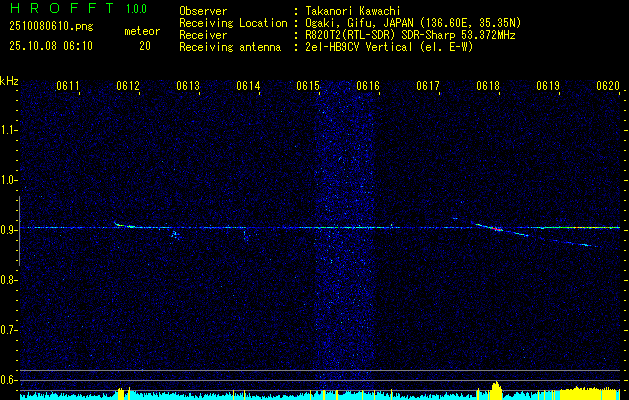Click the 0611 time marker
Image resolution: width=629 pixels, height=400 pixels.
[x=68, y=86]
